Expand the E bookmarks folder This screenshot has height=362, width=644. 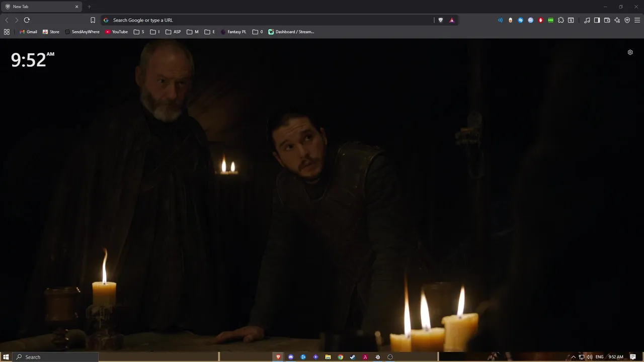(210, 32)
